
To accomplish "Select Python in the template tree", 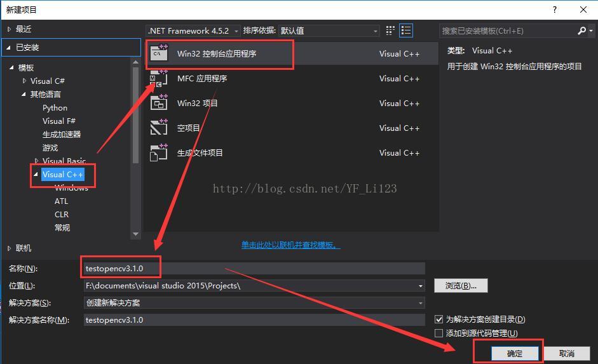I will pyautogui.click(x=55, y=108).
